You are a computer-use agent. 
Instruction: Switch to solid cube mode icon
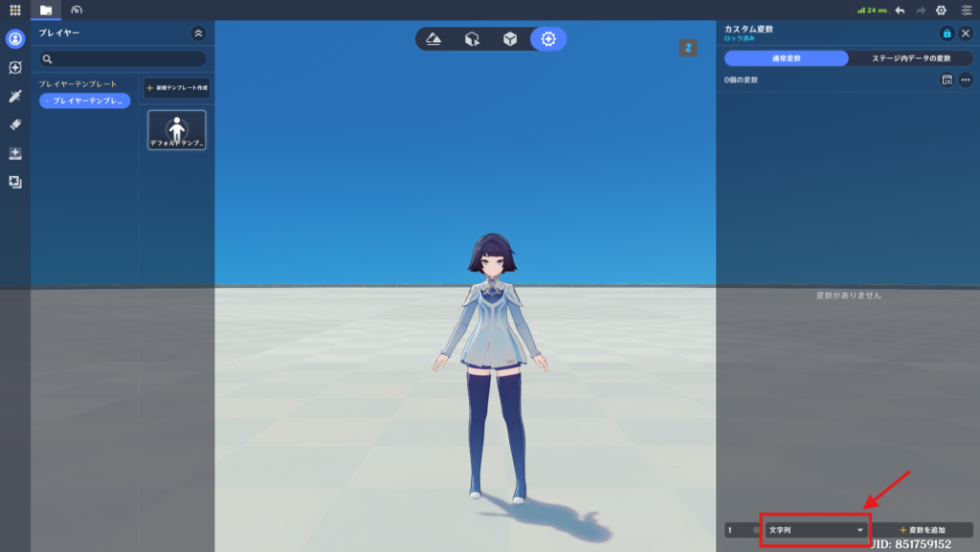pos(510,38)
